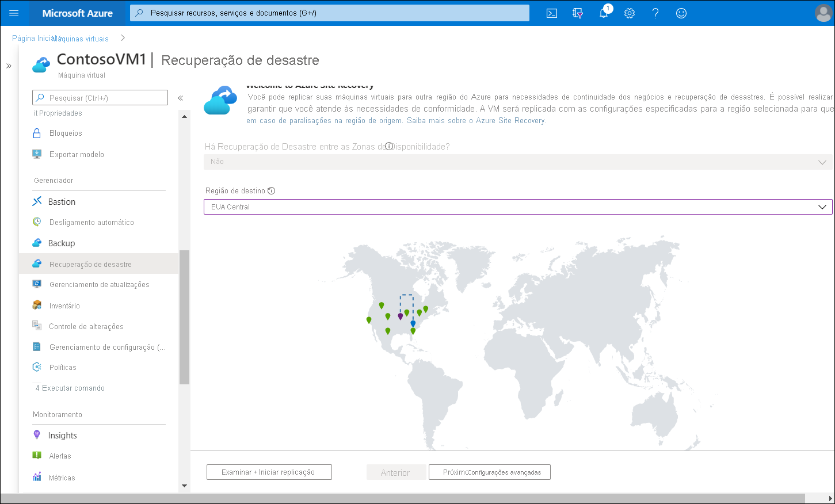Click the purple source region map pin
Viewport: 835px width, 504px height.
click(401, 316)
